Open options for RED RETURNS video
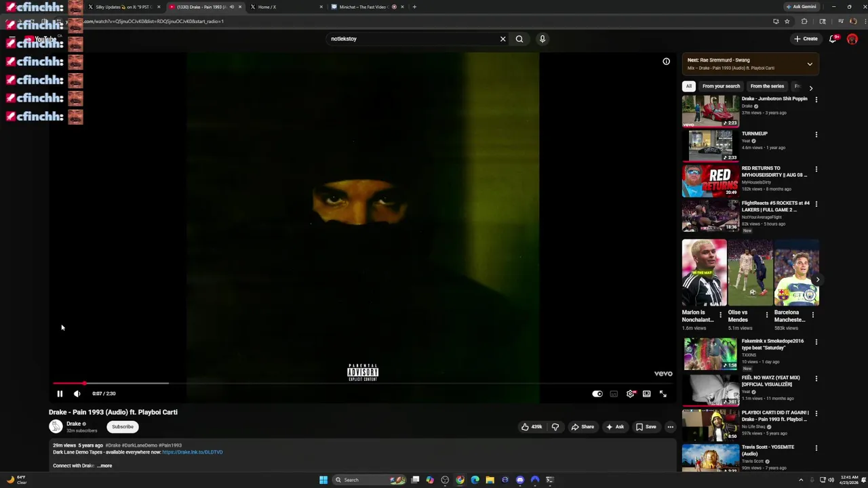Screen dimensions: 868x488 tap(816, 169)
